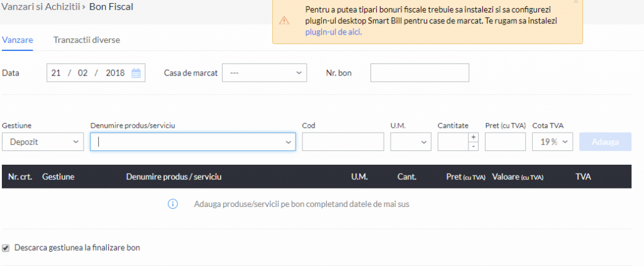Click the Cantitate input field
Image resolution: width=644 pixels, height=266 pixels.
coord(453,141)
